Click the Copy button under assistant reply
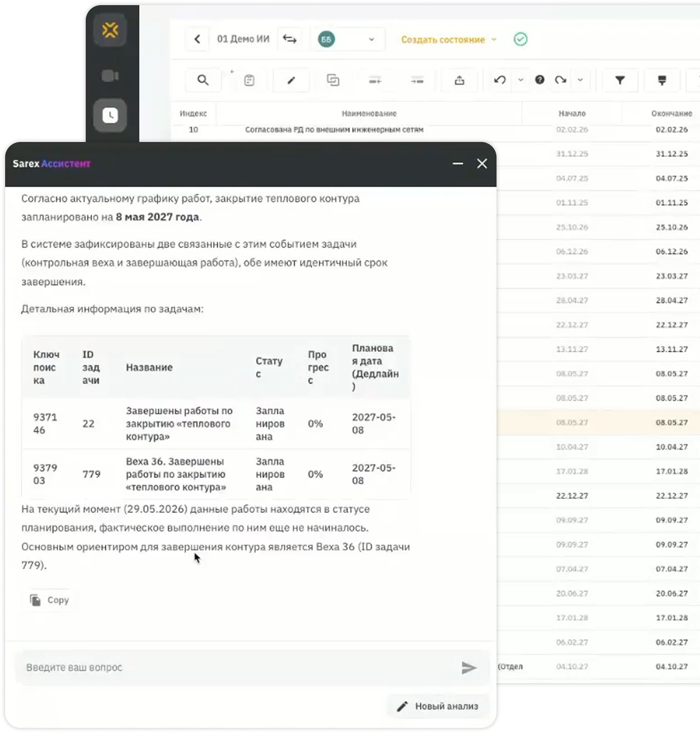Screen dimensions: 700x733 pos(49,600)
